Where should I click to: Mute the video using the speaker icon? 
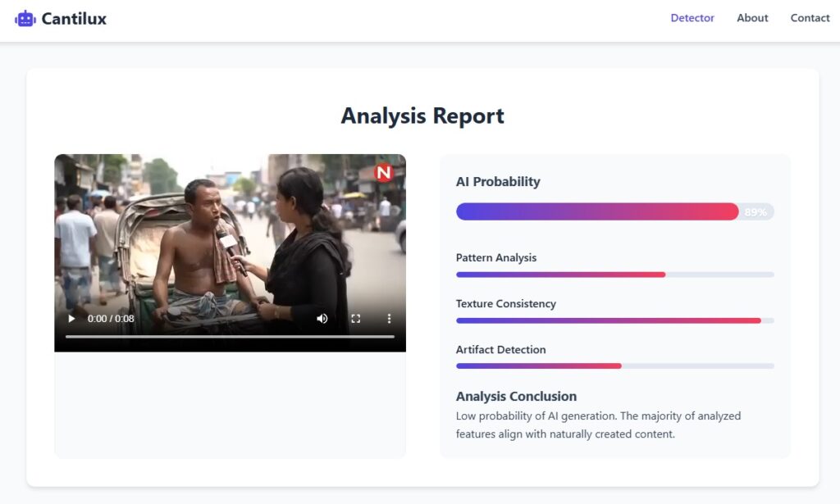pos(322,319)
